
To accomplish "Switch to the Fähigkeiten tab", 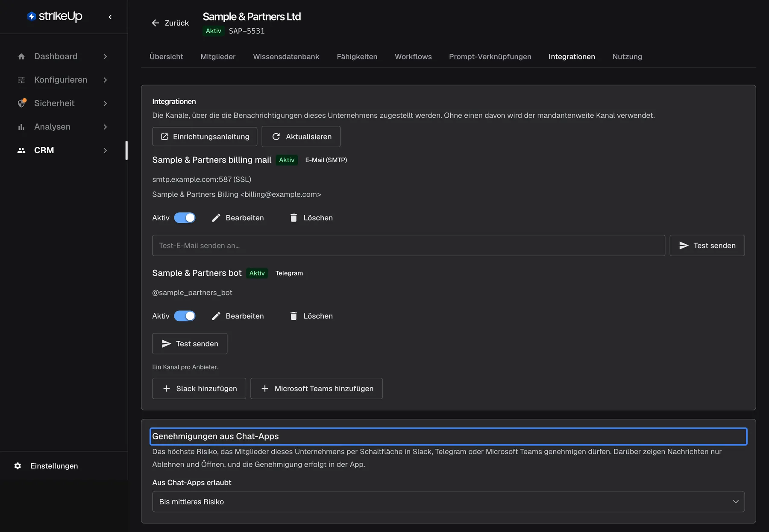I will tap(357, 57).
